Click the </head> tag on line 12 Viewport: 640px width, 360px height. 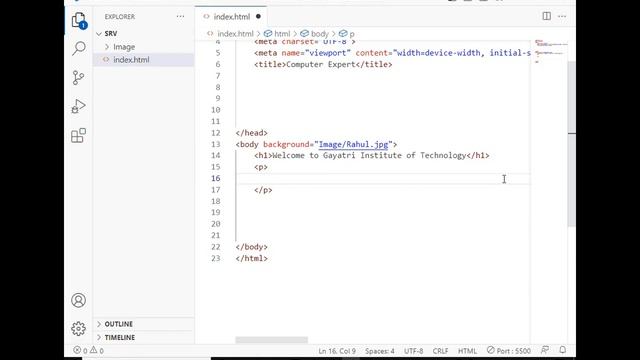coord(251,133)
